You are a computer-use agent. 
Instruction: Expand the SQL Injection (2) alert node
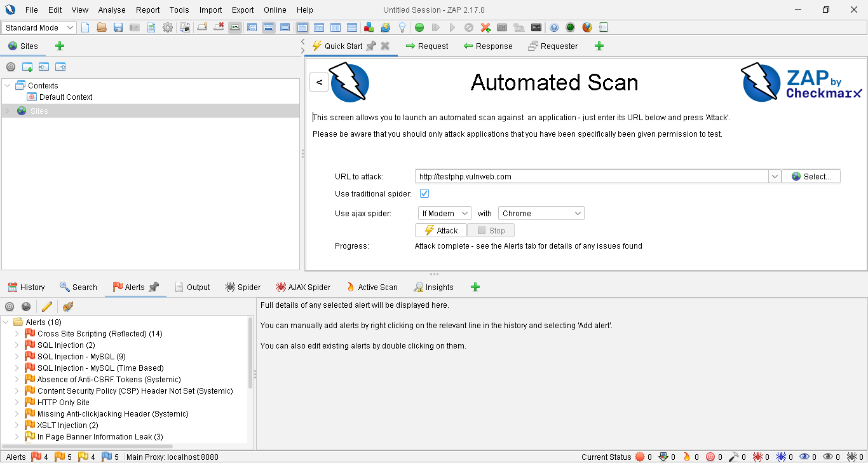tap(17, 345)
